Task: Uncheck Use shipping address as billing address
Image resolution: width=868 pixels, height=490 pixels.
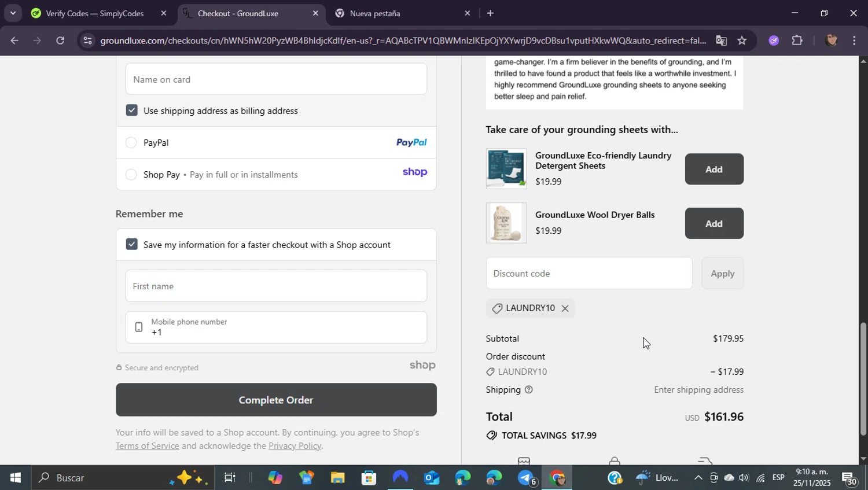Action: click(x=132, y=110)
